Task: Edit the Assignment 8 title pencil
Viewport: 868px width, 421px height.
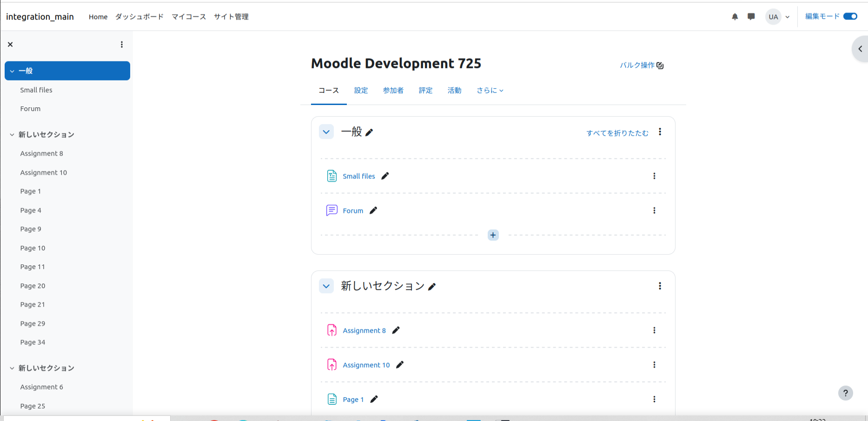Action: (396, 330)
